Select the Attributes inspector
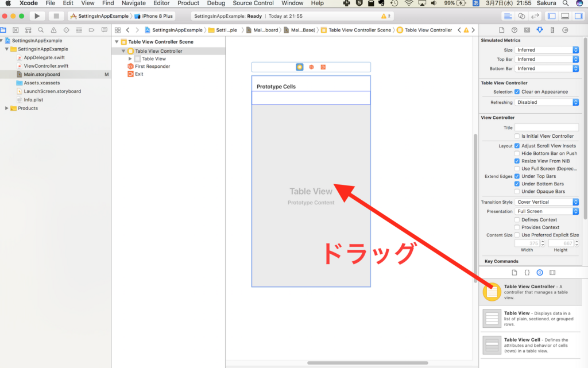 click(540, 30)
